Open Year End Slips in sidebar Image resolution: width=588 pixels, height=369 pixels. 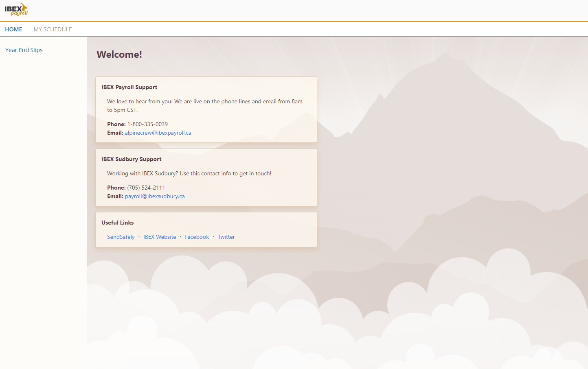(24, 50)
